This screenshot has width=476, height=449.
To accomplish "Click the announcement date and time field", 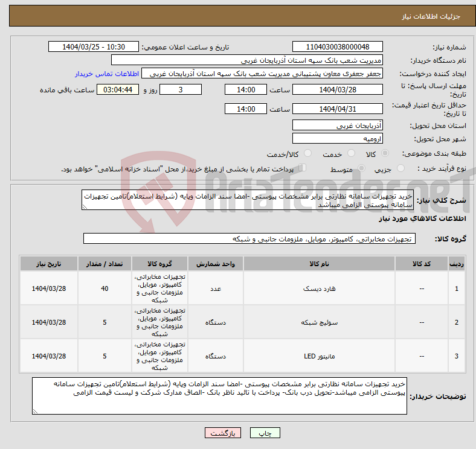I will click(94, 46).
